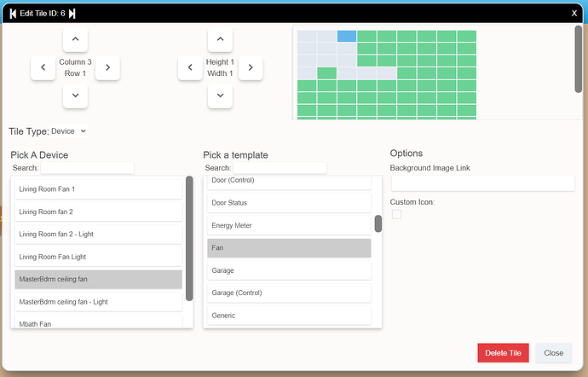Click the device list scrollbar

(189, 239)
